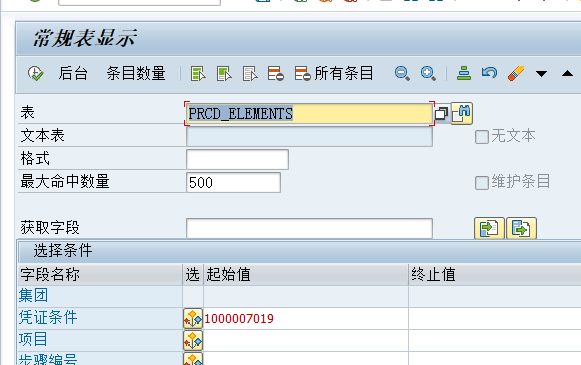Toggle the 无文本 checkbox

pos(482,137)
